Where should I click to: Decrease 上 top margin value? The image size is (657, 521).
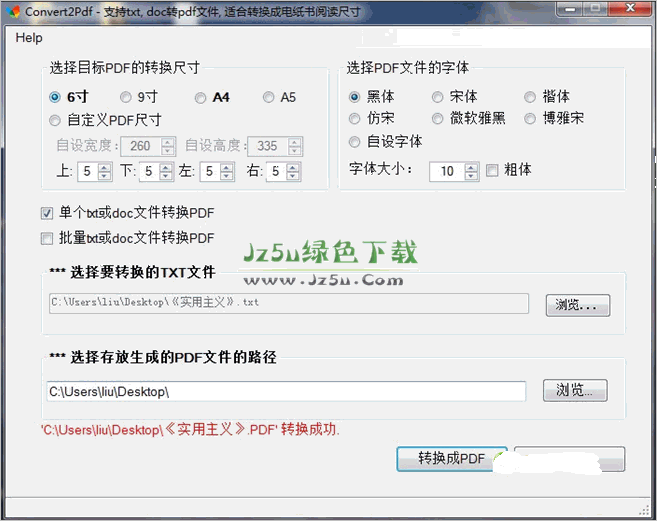(104, 176)
